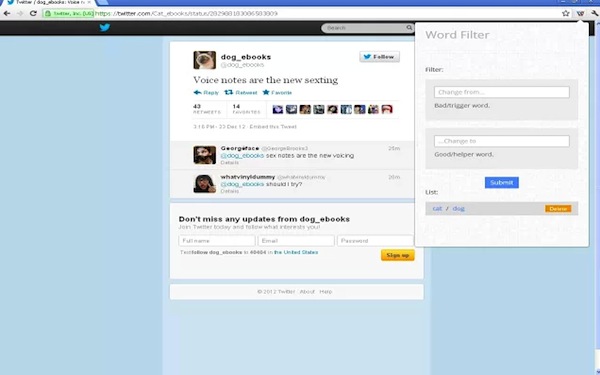Delete the cat / dog filter entry
Viewport: 600px width, 375px height.
pos(558,209)
